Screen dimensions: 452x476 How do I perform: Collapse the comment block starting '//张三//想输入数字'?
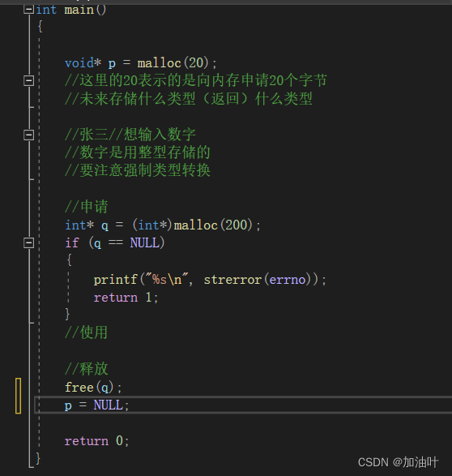pyautogui.click(x=28, y=135)
